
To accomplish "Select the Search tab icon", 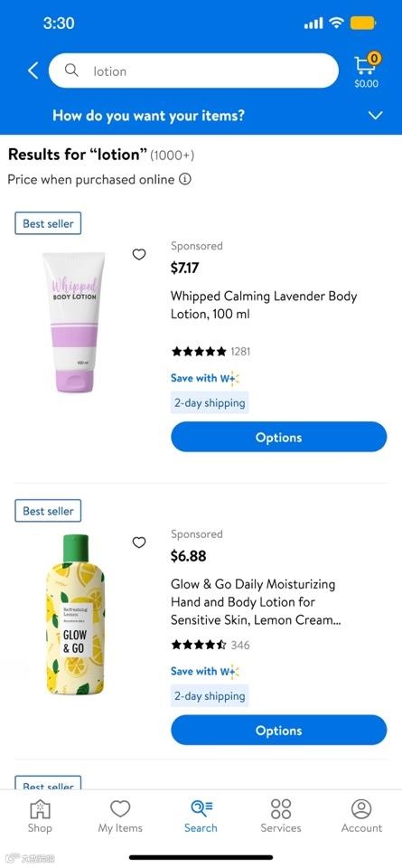I will coord(201,808).
